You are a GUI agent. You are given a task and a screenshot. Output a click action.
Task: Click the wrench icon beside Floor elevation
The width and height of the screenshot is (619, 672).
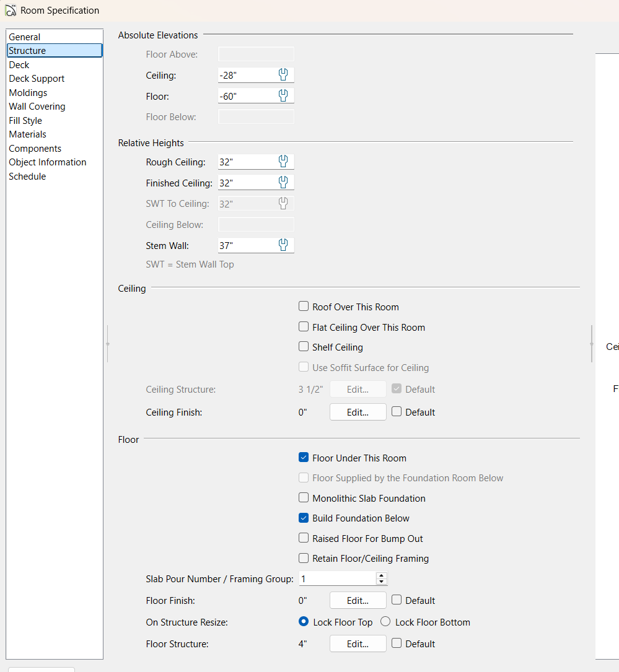tap(283, 95)
